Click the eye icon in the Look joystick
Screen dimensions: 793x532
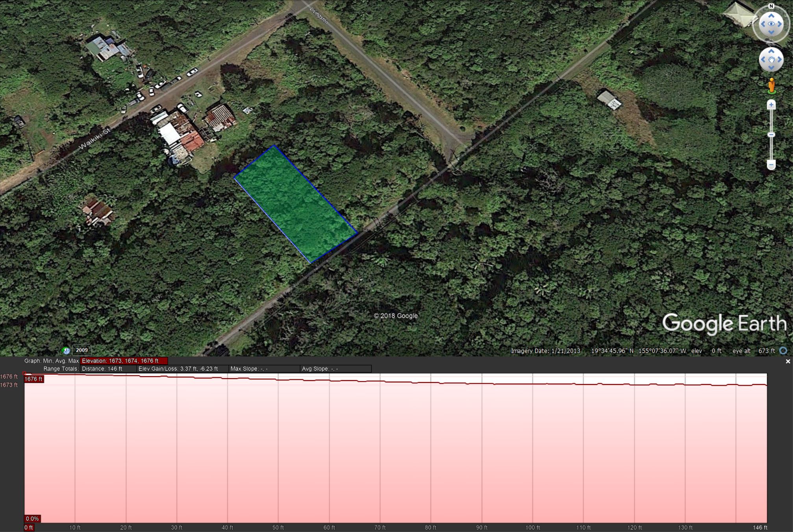coord(771,24)
